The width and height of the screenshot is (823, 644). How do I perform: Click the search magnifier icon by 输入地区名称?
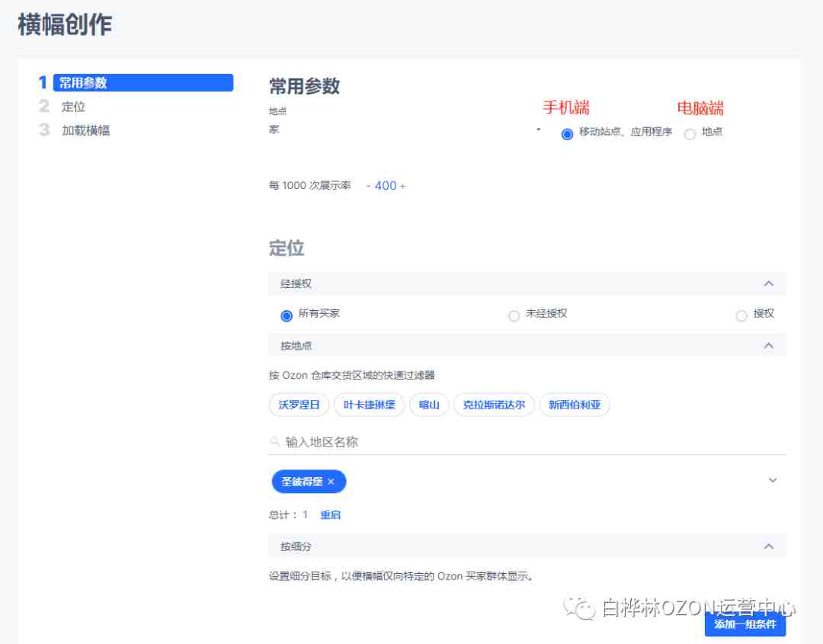click(x=274, y=442)
